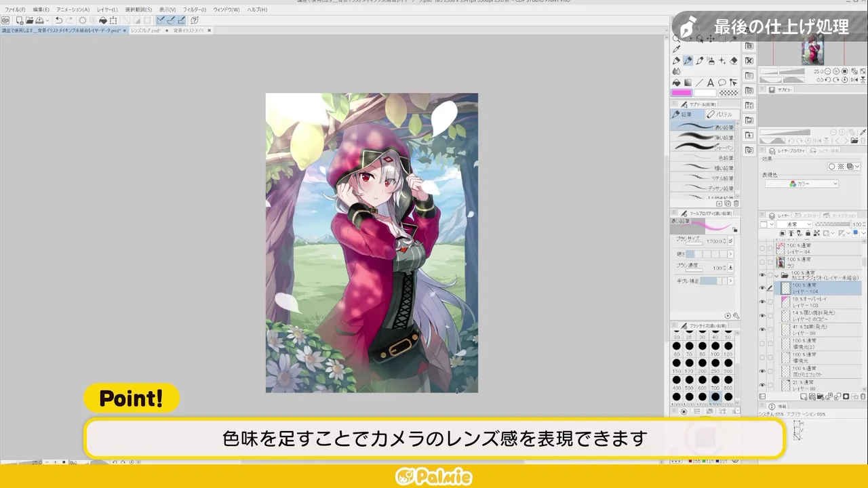Select the Brush tool

coord(700,60)
